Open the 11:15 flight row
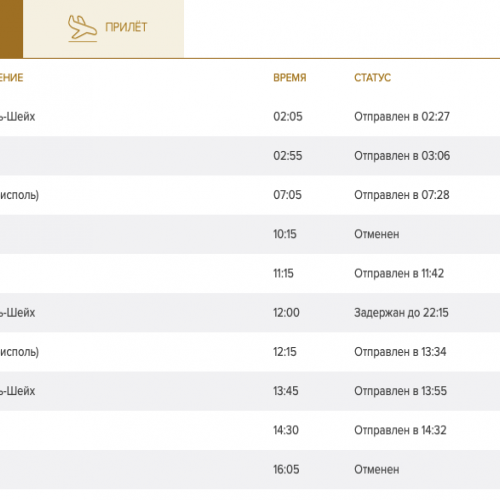 250,273
